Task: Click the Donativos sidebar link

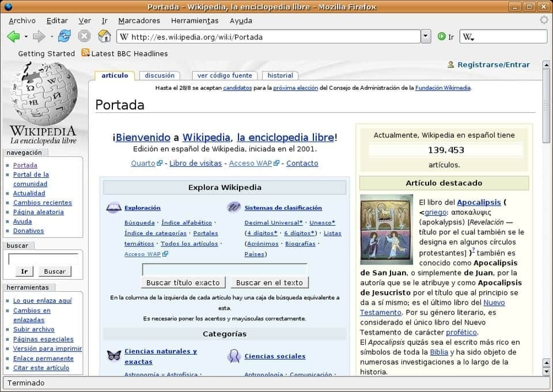Action: tap(28, 231)
